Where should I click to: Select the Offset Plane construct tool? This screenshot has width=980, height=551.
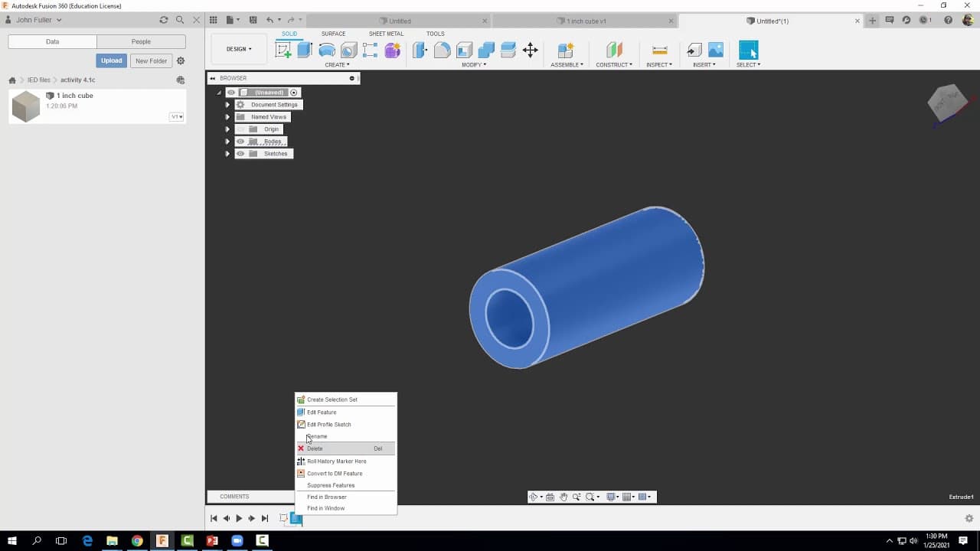tap(614, 51)
